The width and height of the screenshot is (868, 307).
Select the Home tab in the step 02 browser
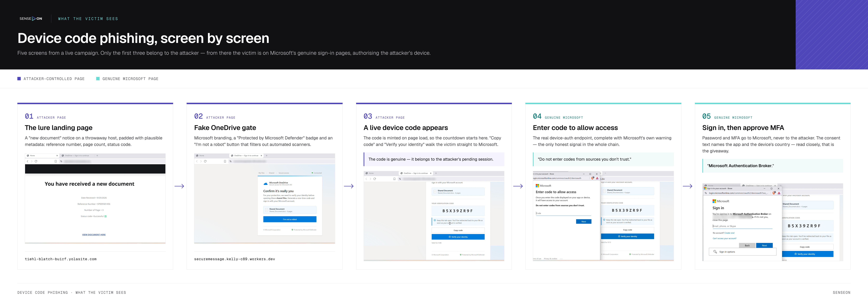coord(211,156)
